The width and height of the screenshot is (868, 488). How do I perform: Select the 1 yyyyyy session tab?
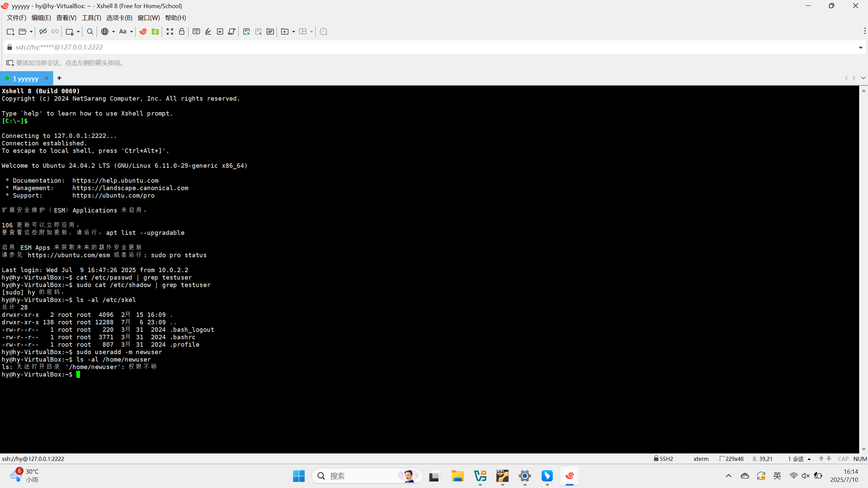click(x=25, y=78)
